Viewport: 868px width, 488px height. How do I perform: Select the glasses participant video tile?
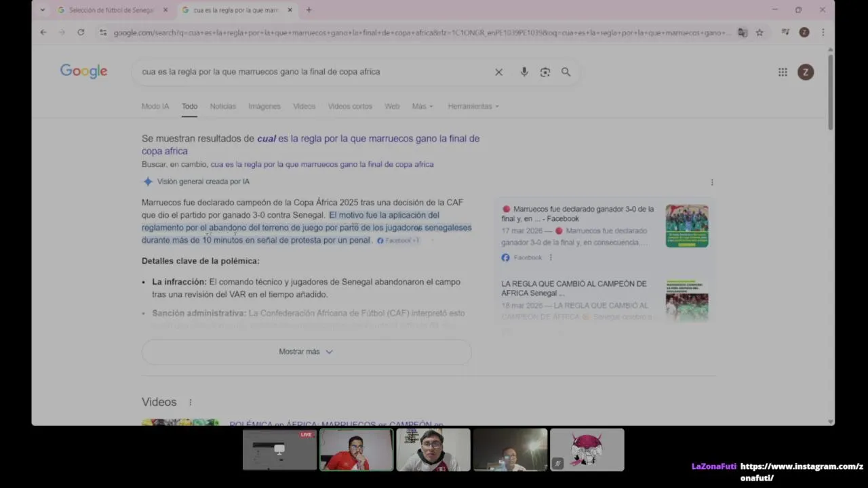433,449
